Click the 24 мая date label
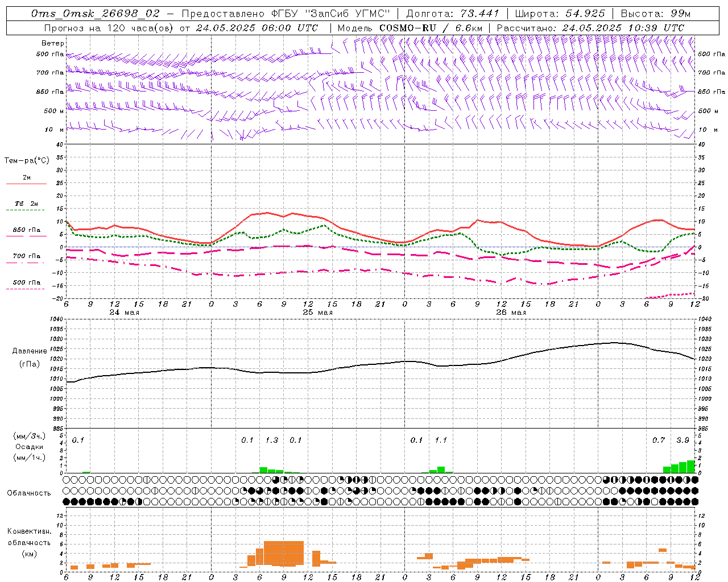The image size is (728, 582). tap(125, 313)
